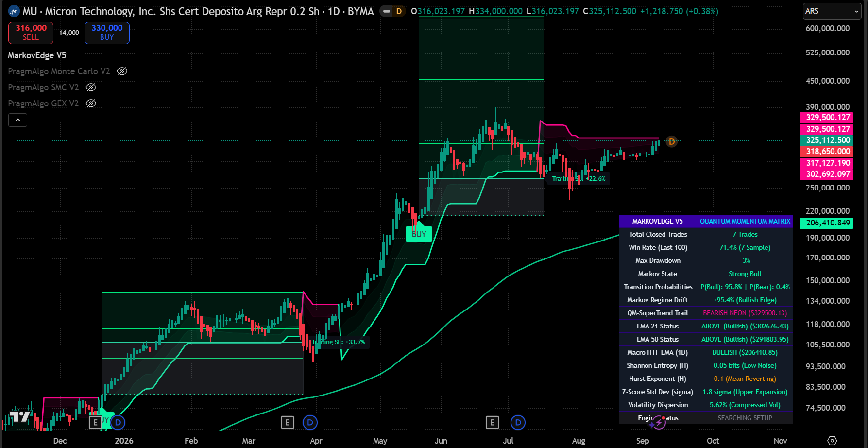Click the QUANTUM MOMENTUM MATRIX table header
This screenshot has height=448, width=868.
click(745, 222)
